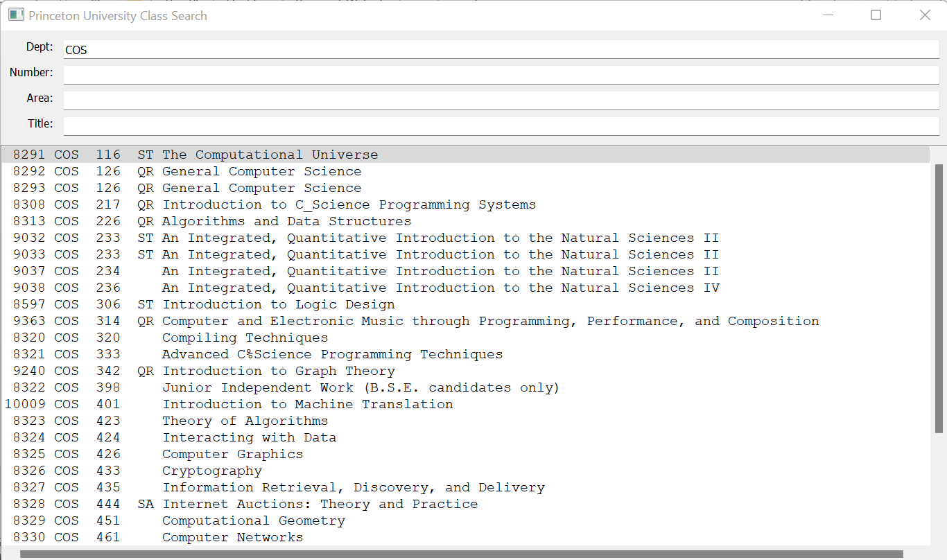Select The Computational Universe course row
Viewport: 947px width, 560px height.
(466, 155)
